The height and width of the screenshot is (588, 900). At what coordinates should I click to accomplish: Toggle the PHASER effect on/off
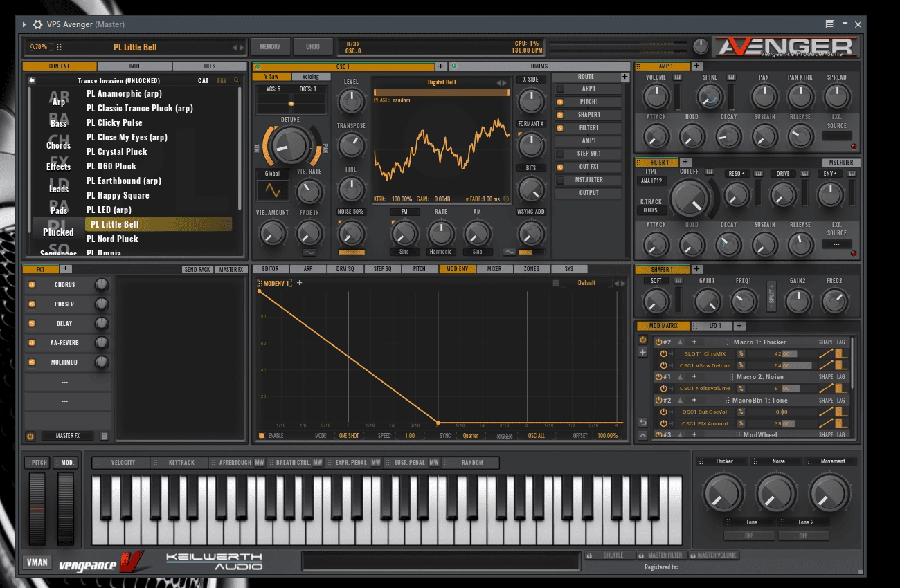(x=31, y=304)
